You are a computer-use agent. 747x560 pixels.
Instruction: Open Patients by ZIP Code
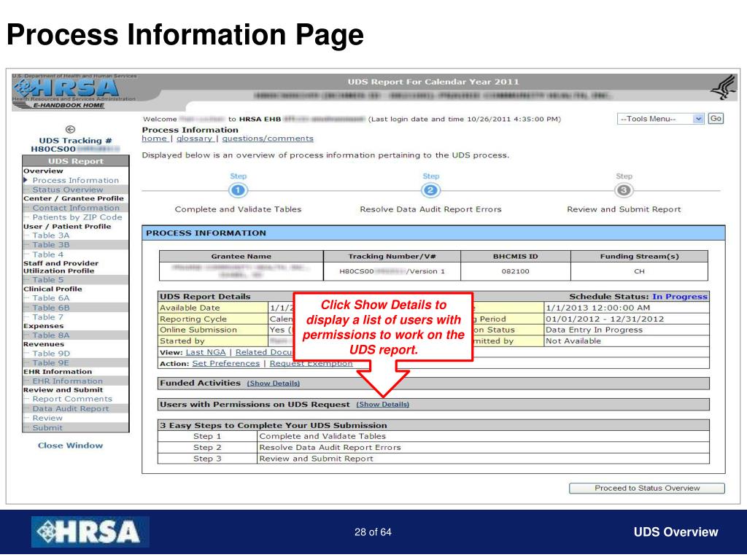coord(77,217)
